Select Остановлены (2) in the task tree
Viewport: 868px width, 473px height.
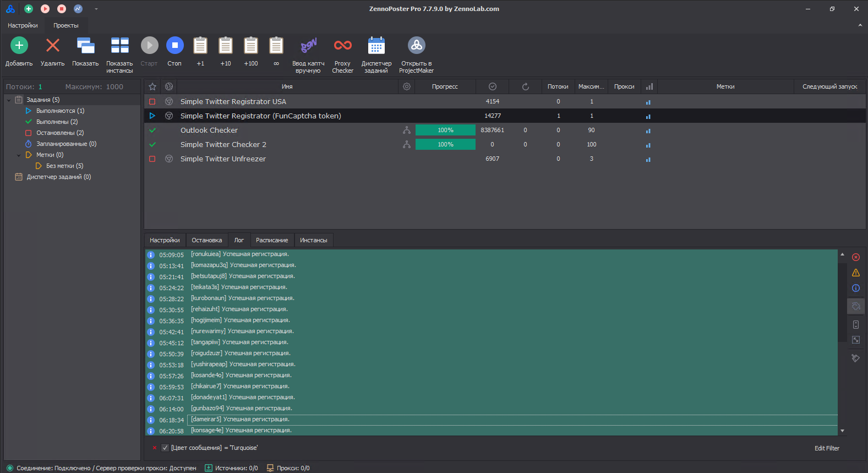point(60,133)
